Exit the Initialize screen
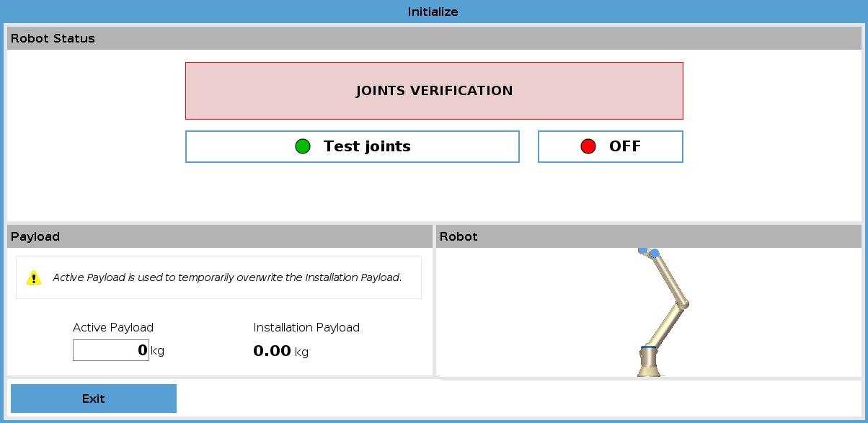Screen dimensions: 868x423 point(94,398)
